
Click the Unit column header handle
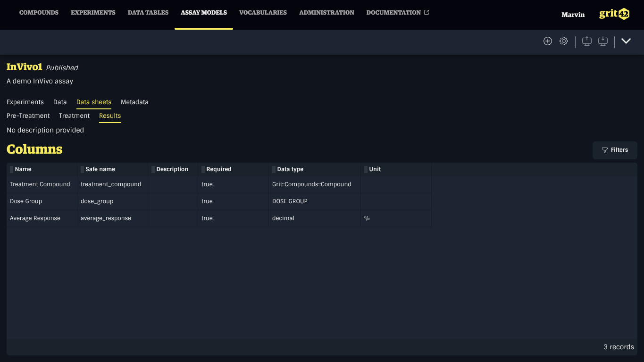click(366, 169)
